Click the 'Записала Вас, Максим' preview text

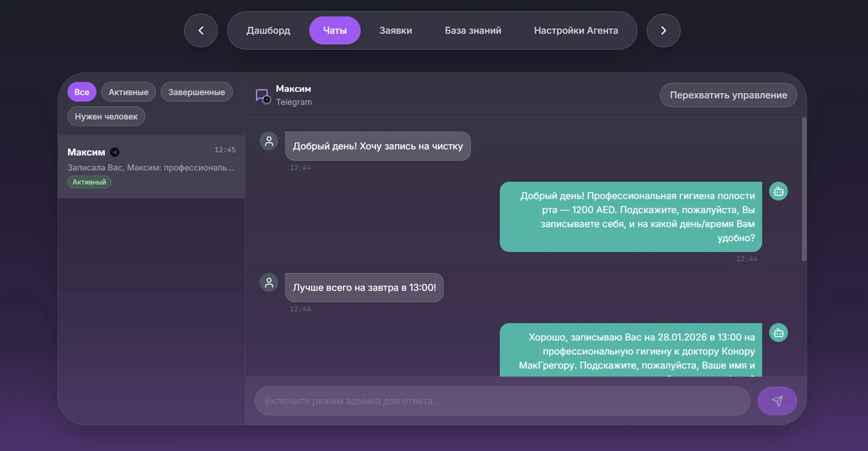151,167
